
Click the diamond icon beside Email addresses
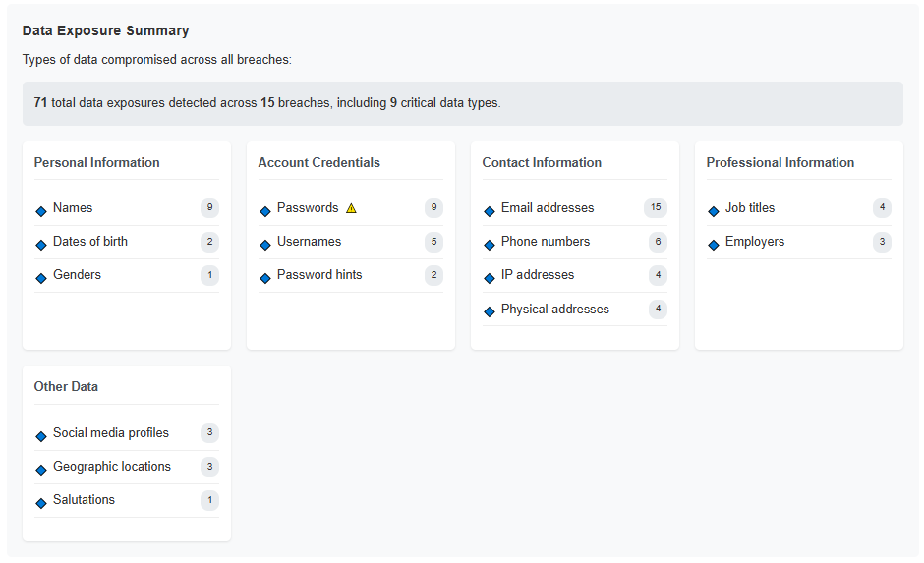pyautogui.click(x=490, y=211)
